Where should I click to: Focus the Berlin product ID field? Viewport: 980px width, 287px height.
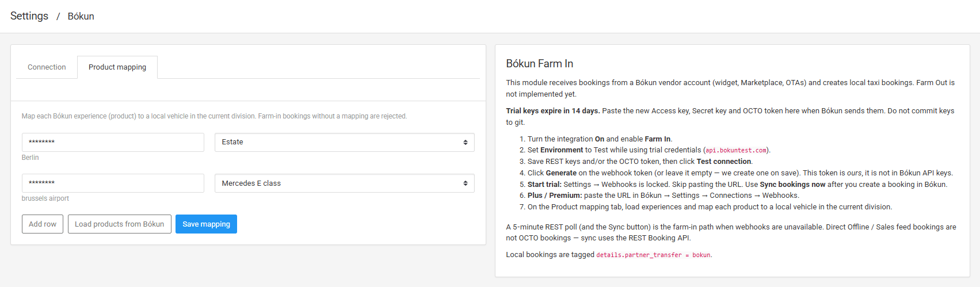pyautogui.click(x=113, y=142)
